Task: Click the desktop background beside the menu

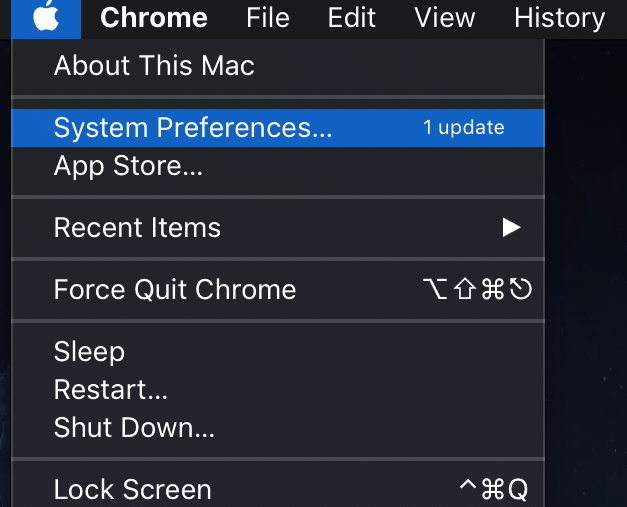Action: click(x=586, y=272)
